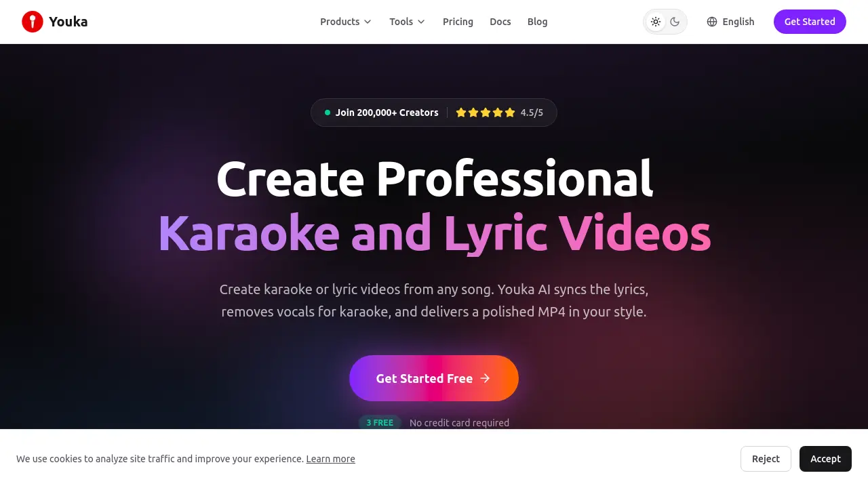Image resolution: width=868 pixels, height=488 pixels.
Task: Click the No credit card required text
Action: coord(459,423)
